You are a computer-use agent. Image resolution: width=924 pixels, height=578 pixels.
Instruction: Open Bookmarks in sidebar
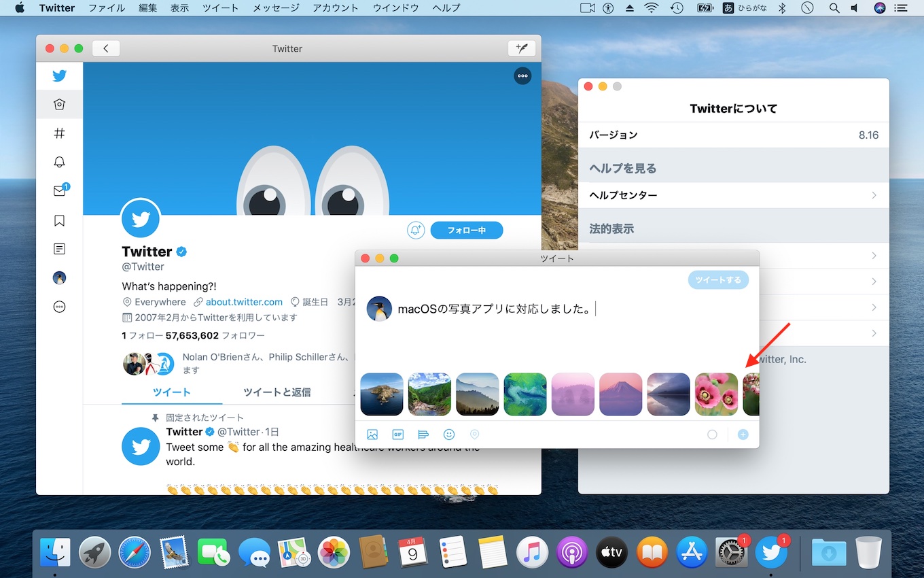[59, 220]
